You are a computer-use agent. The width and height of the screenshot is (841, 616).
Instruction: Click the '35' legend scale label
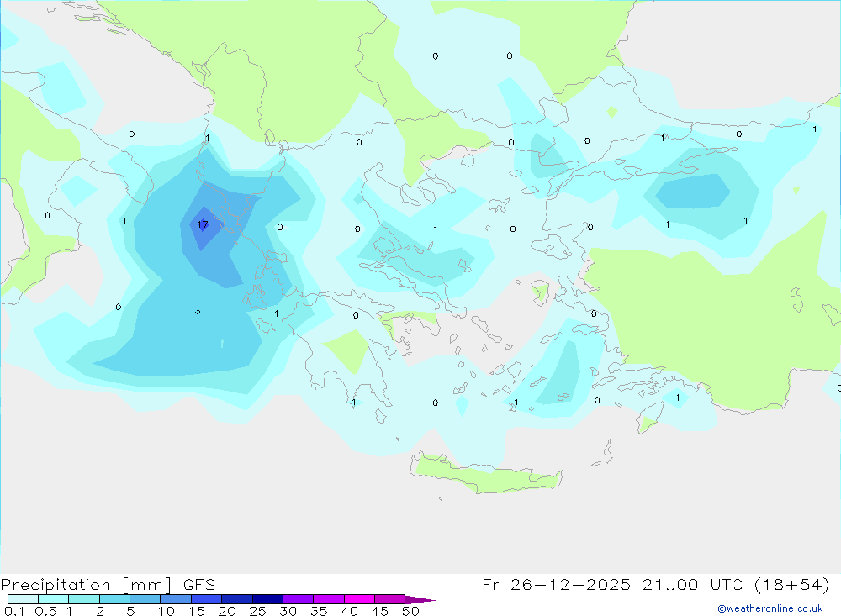[x=319, y=611]
